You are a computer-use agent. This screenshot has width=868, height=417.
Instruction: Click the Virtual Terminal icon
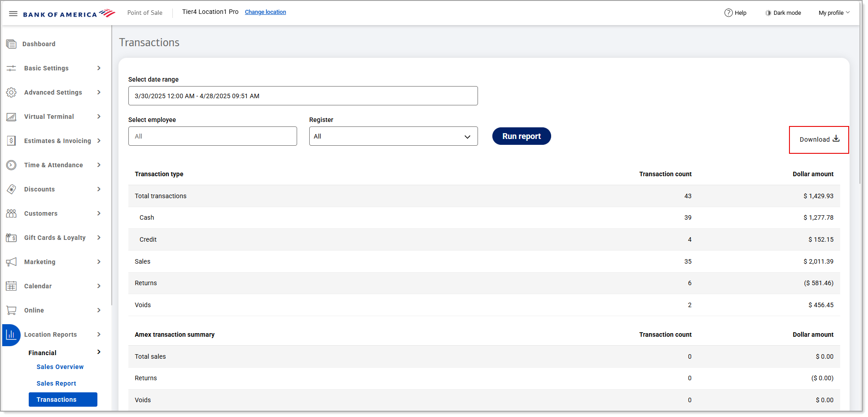click(x=11, y=117)
